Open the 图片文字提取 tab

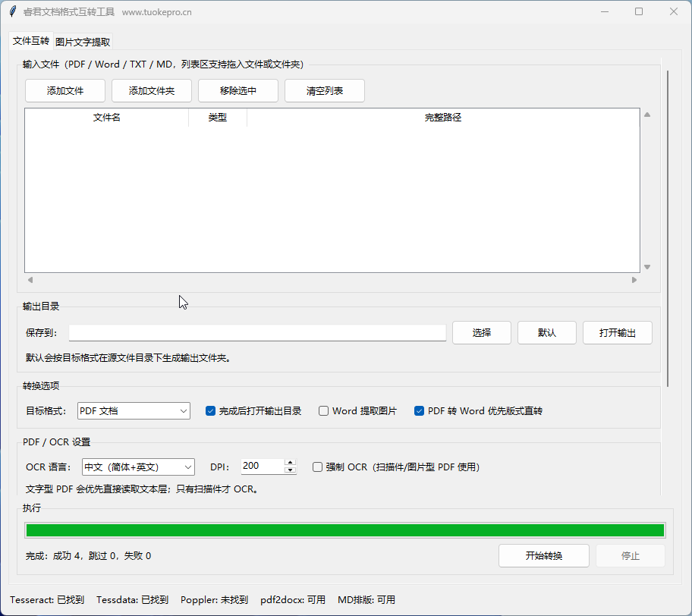click(x=83, y=42)
